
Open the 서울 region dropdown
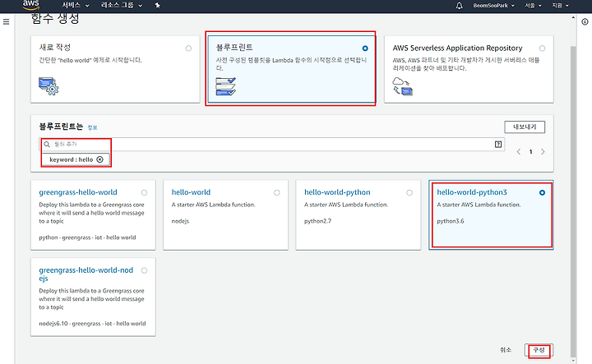pyautogui.click(x=533, y=6)
